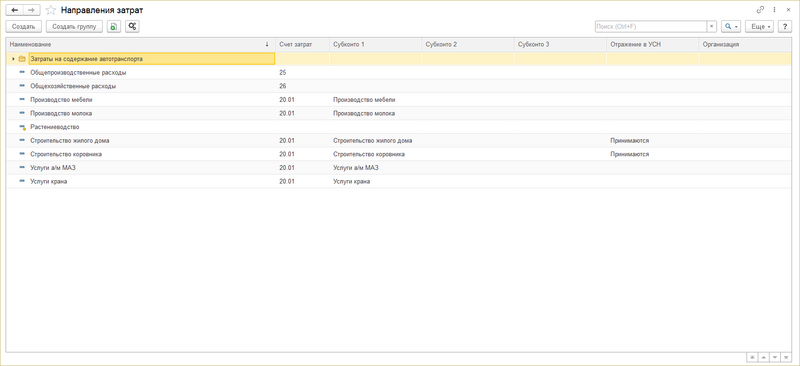The image size is (800, 366).
Task: Click the hierarchy view mode icon
Action: pyautogui.click(x=132, y=27)
